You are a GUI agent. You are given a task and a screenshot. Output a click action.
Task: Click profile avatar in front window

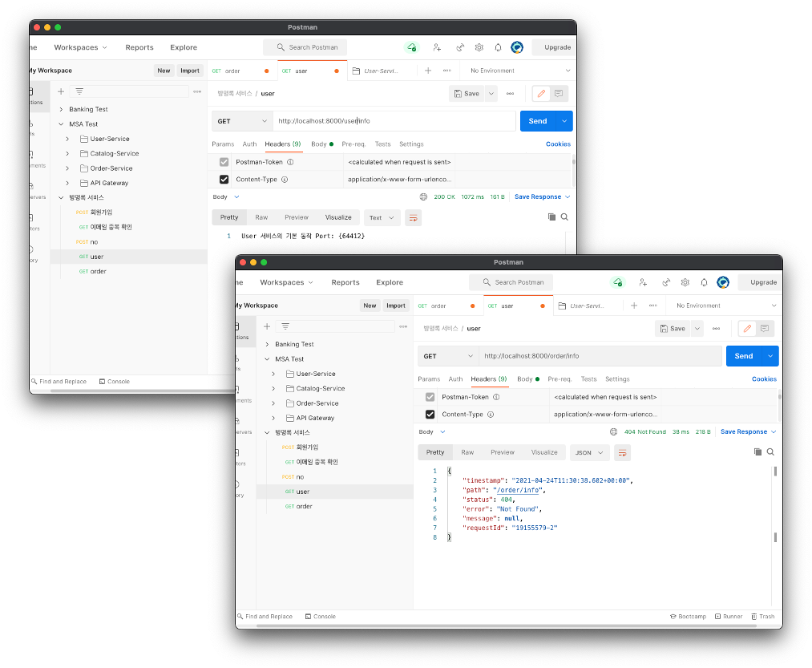point(723,282)
